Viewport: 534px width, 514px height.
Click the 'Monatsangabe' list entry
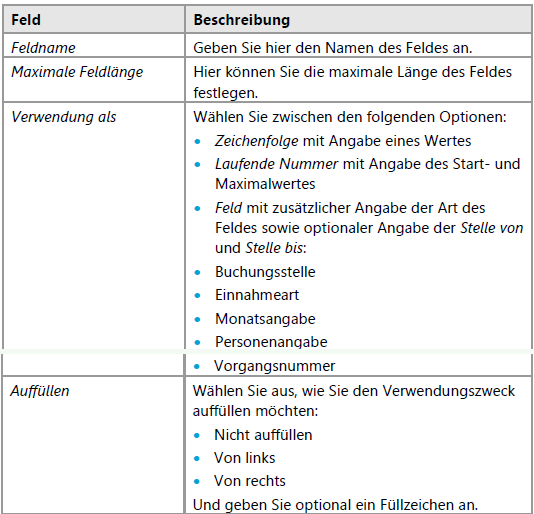pyautogui.click(x=265, y=319)
